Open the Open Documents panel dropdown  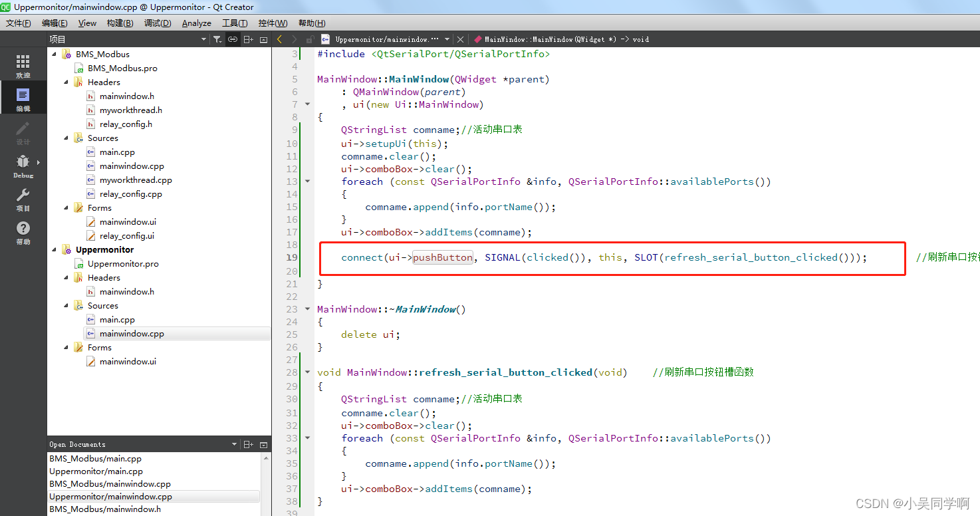[x=234, y=444]
